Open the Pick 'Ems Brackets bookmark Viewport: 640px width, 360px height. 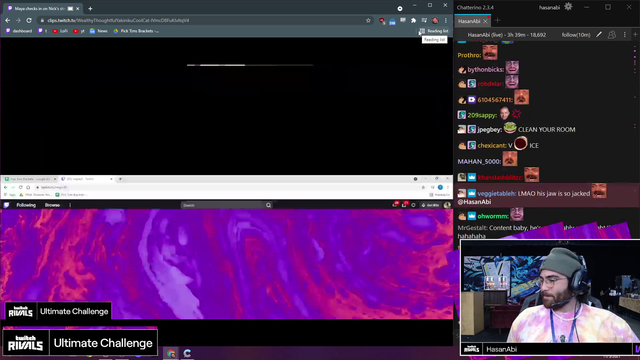pos(136,31)
